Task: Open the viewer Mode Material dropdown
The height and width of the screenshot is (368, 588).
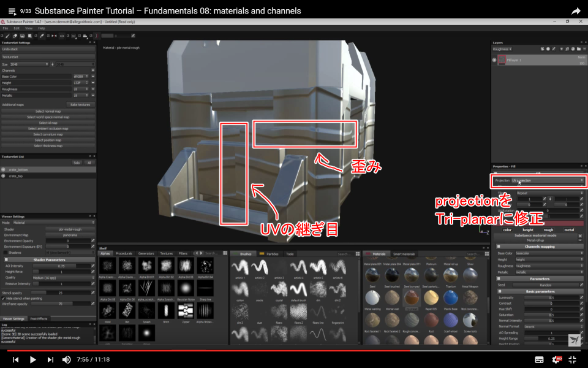Action: pos(53,223)
